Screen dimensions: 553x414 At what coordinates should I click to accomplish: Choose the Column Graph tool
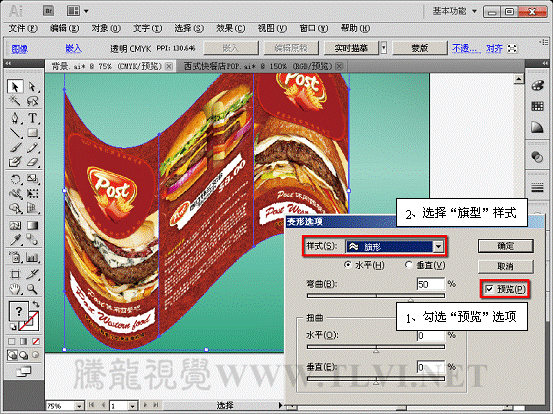coord(32,257)
